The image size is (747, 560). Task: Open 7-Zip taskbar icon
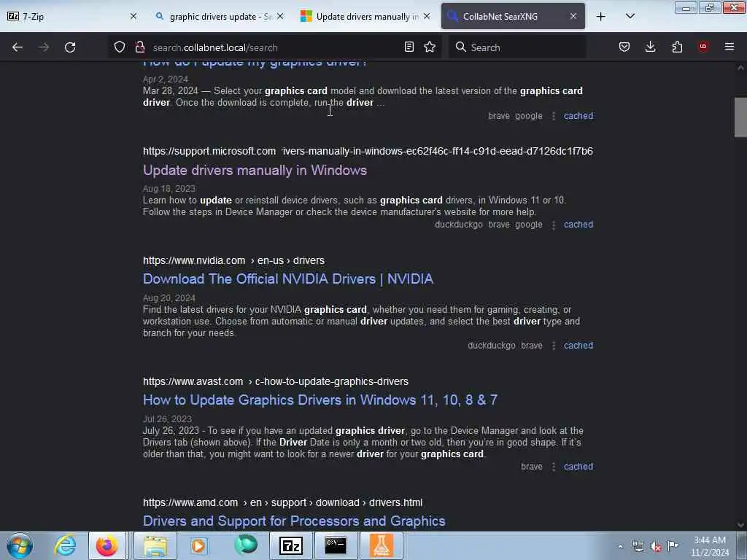point(291,545)
